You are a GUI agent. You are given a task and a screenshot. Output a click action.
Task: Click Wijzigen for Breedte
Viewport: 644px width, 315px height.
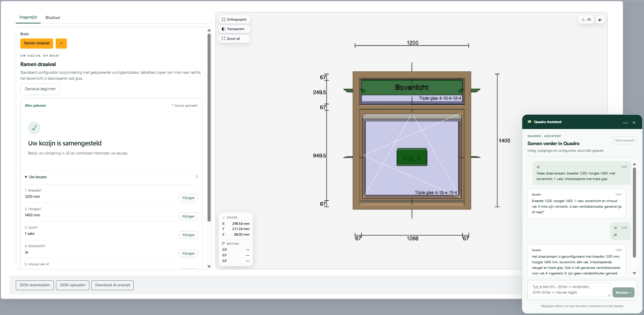188,198
